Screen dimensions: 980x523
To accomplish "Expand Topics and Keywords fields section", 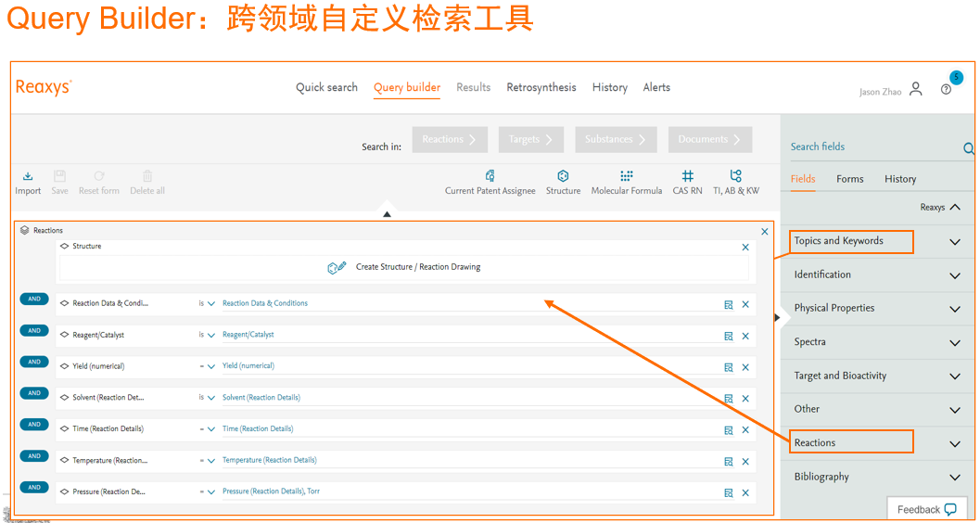I will tap(954, 242).
